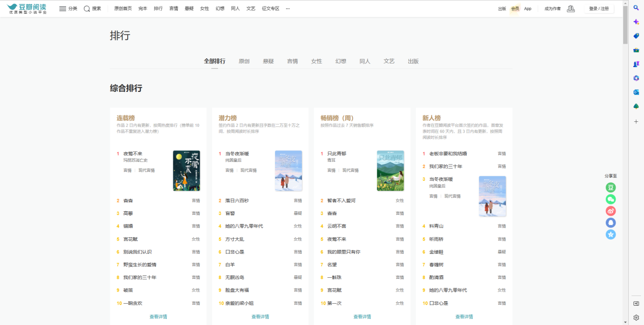The height and width of the screenshot is (325, 644).
Task: Open the 夜莺不来 book cover thumbnail
Action: coord(186,170)
